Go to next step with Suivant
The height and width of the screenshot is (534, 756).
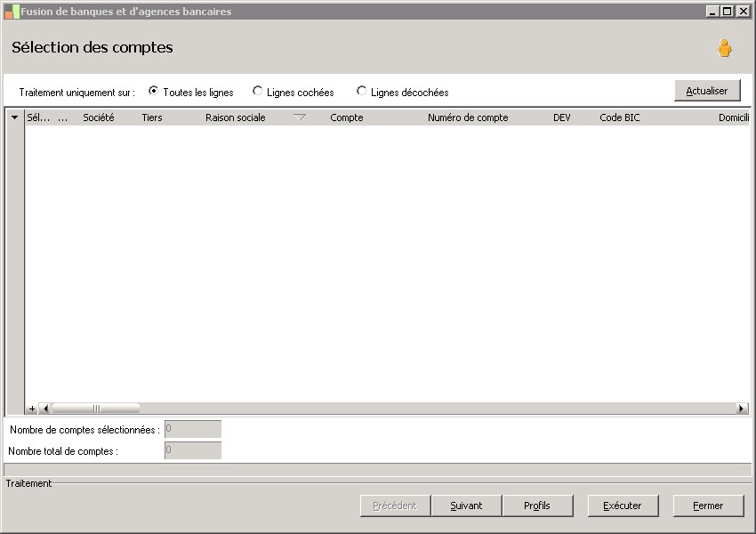(466, 506)
